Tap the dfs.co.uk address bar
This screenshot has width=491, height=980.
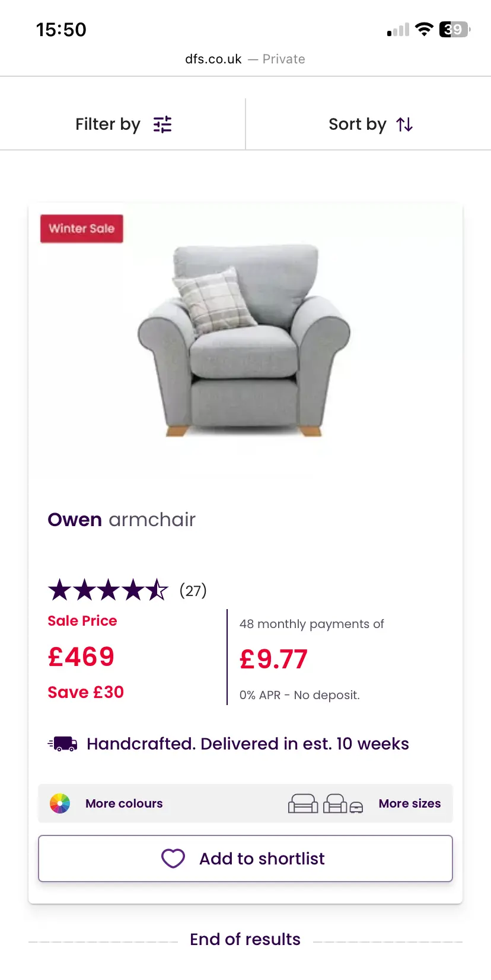click(x=245, y=59)
